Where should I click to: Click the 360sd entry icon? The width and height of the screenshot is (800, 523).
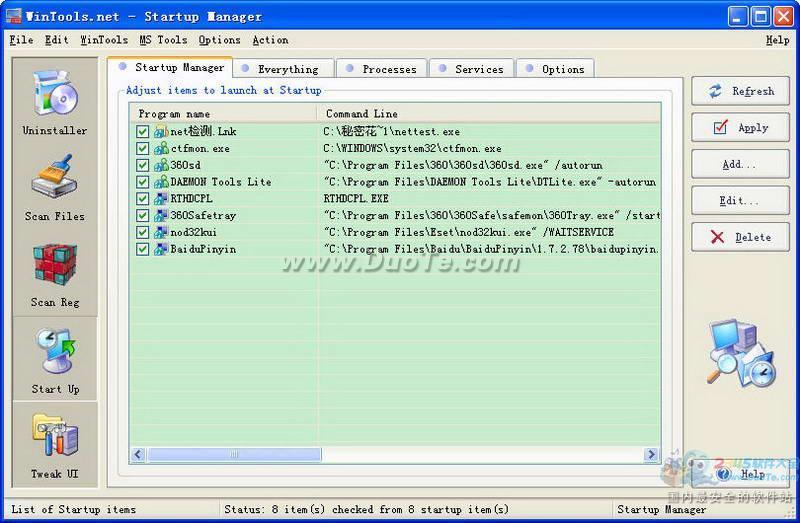161,165
